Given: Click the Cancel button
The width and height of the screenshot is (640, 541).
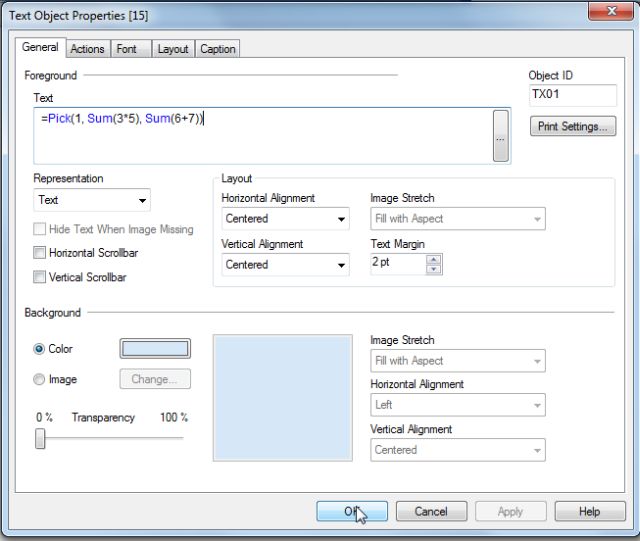Looking at the screenshot, I should point(431,511).
